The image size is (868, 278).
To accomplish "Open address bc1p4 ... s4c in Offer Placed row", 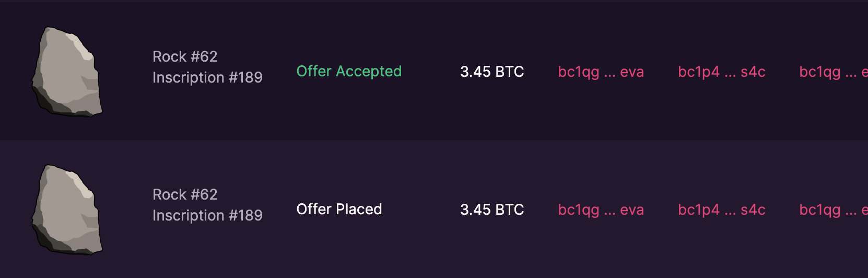I will (x=721, y=210).
